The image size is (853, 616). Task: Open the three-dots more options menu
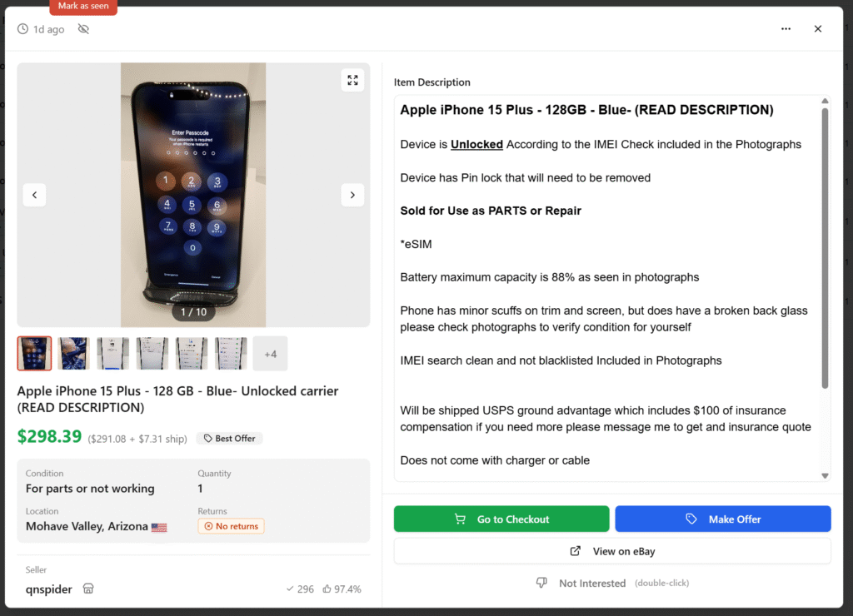(x=786, y=29)
